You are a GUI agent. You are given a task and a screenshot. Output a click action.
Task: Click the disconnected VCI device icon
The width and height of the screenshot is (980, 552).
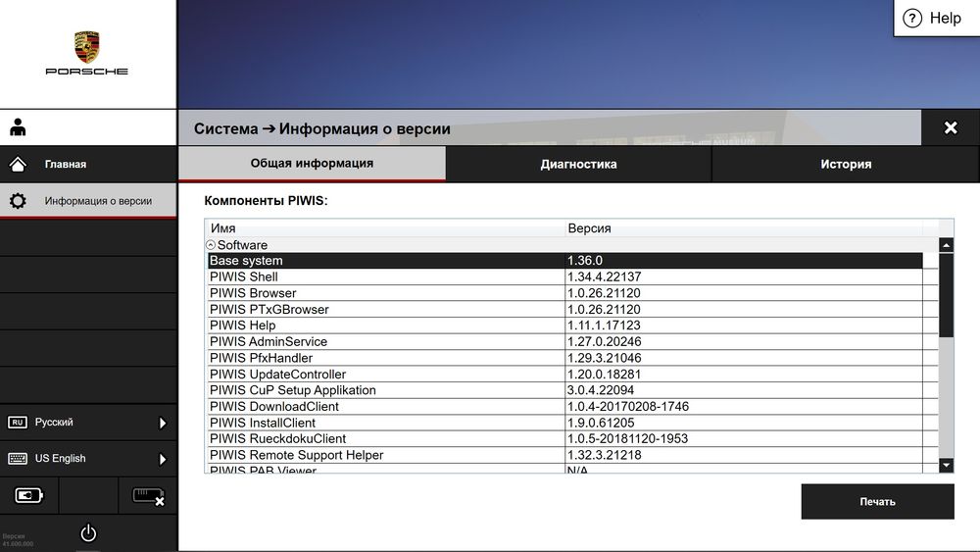(148, 496)
